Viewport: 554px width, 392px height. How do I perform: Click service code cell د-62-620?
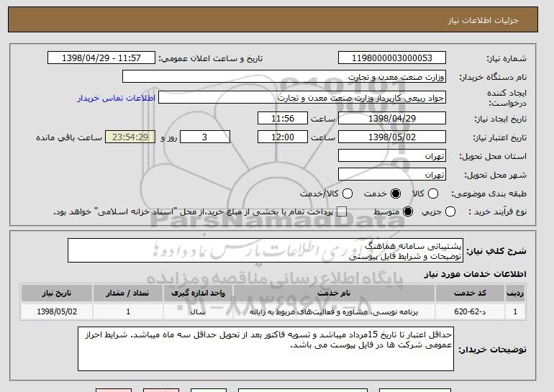[470, 311]
